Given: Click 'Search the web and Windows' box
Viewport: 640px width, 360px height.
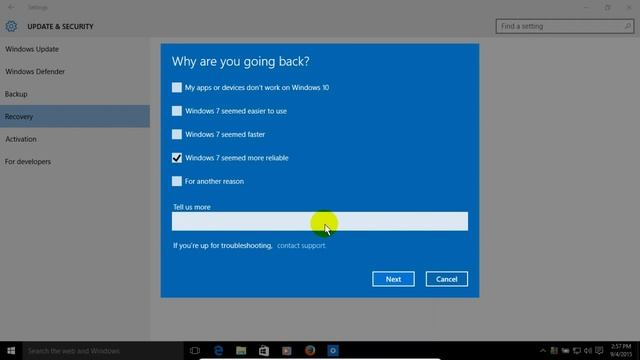Looking at the screenshot, I should click(x=103, y=351).
